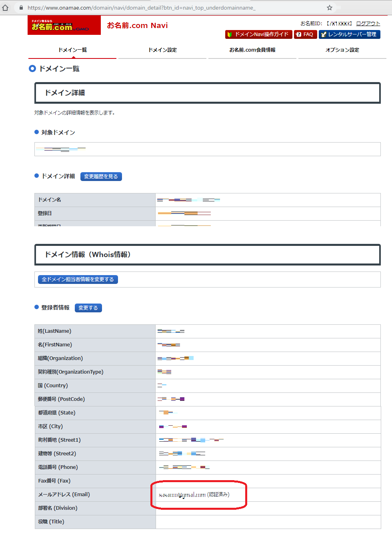Click the 変更履歴を見る button

pos(101,177)
